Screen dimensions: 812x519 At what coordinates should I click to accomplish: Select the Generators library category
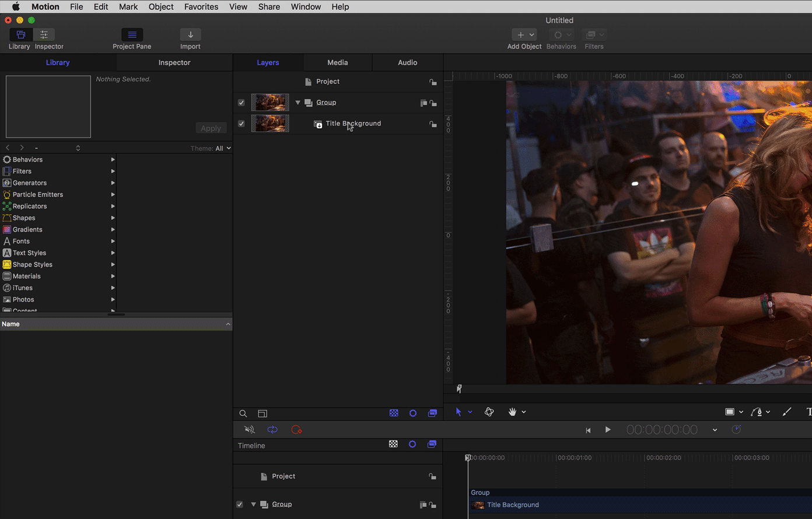point(58,183)
